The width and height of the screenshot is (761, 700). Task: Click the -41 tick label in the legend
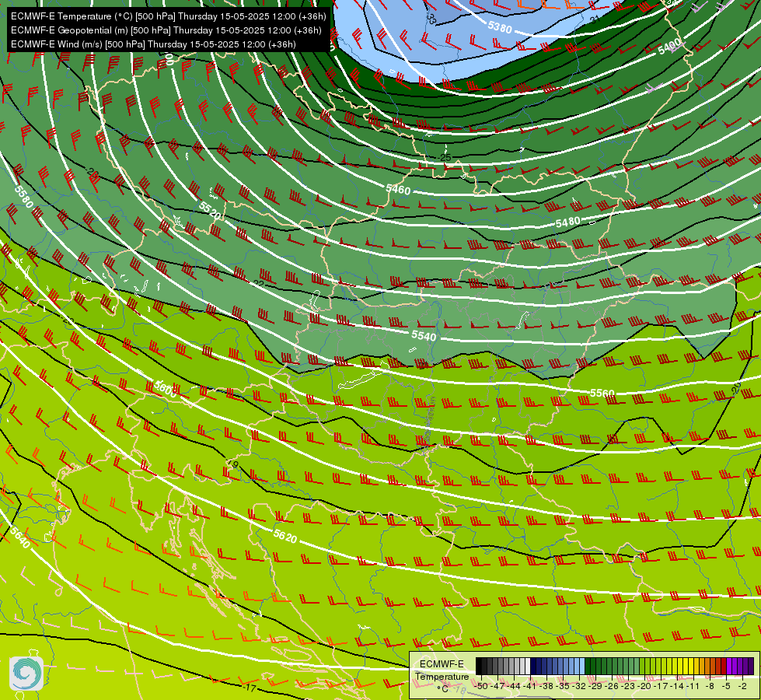point(531,686)
